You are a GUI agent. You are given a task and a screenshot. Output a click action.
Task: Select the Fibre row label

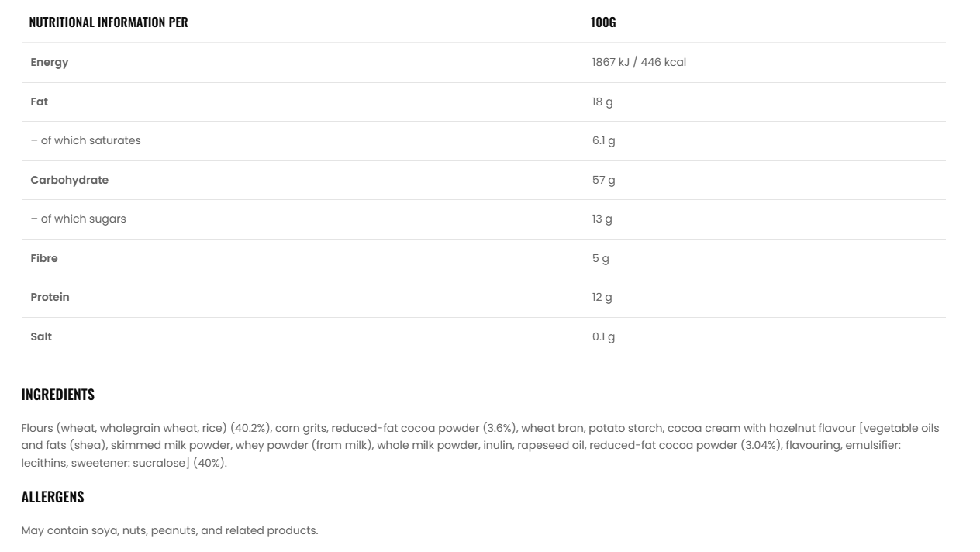[44, 258]
